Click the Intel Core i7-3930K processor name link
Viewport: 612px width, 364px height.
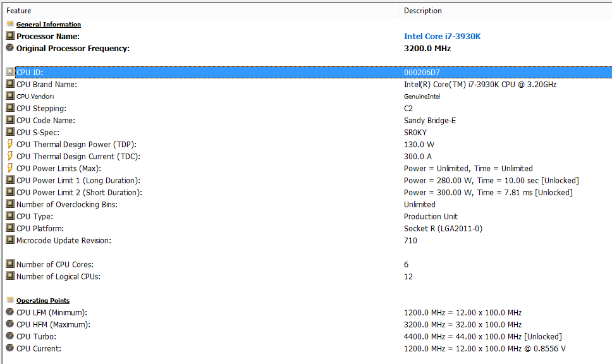442,36
